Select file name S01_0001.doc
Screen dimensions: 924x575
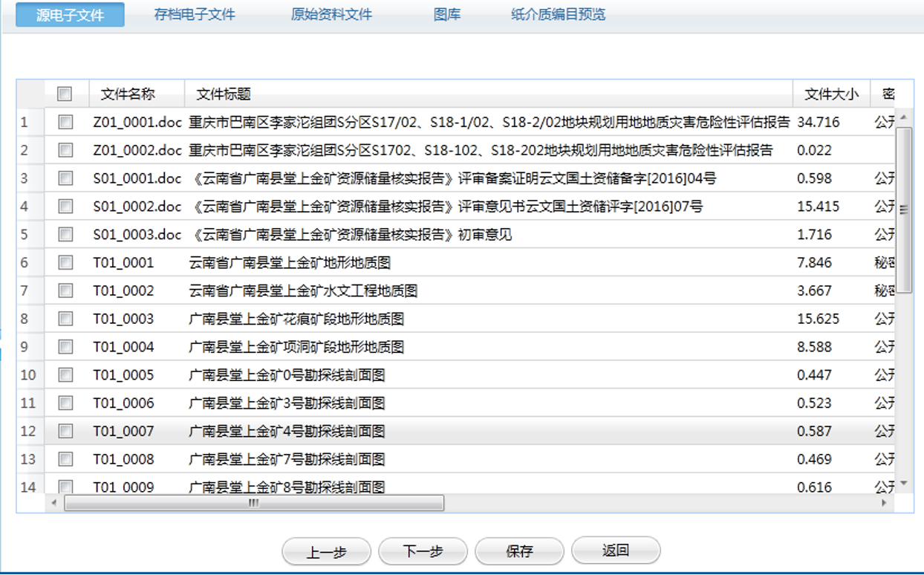pos(137,178)
